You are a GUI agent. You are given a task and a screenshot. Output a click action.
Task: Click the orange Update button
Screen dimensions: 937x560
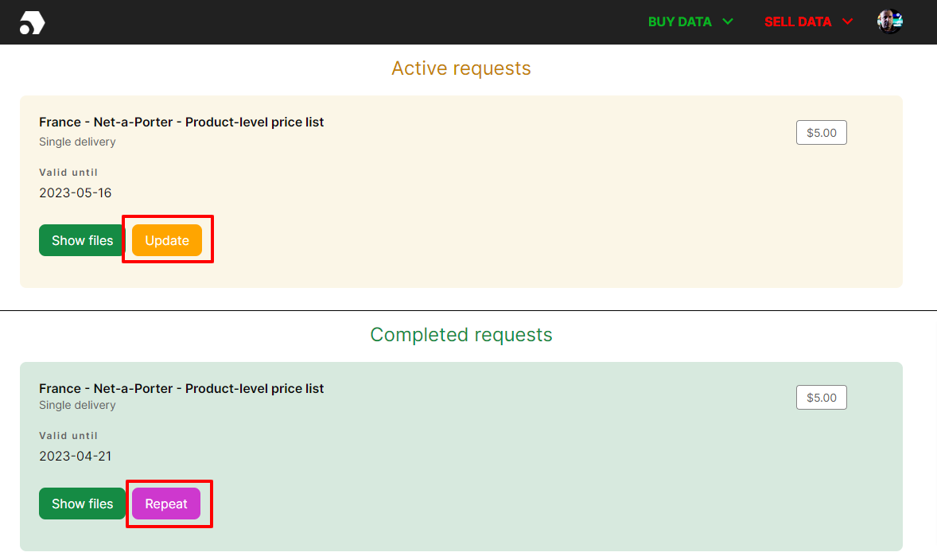167,240
